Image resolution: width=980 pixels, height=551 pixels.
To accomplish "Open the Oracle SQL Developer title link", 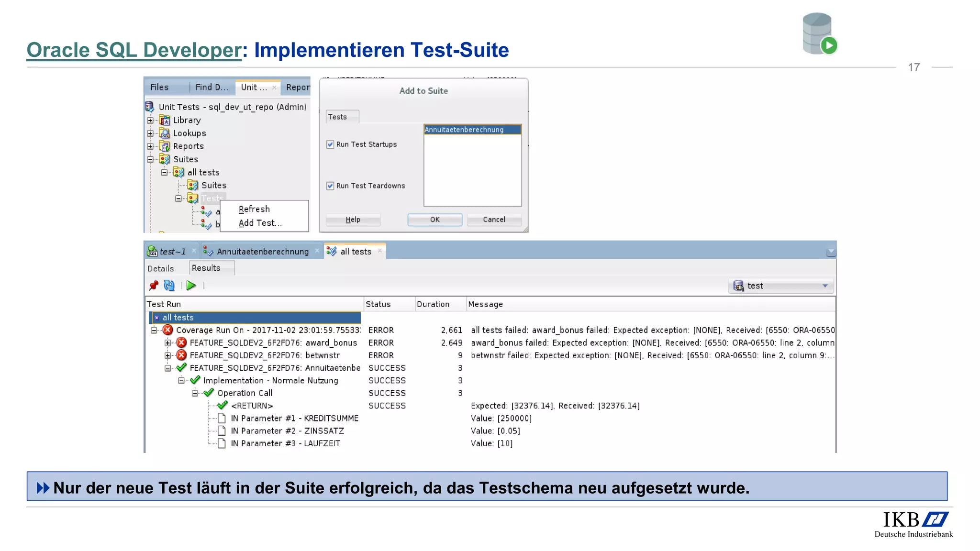I will click(134, 50).
